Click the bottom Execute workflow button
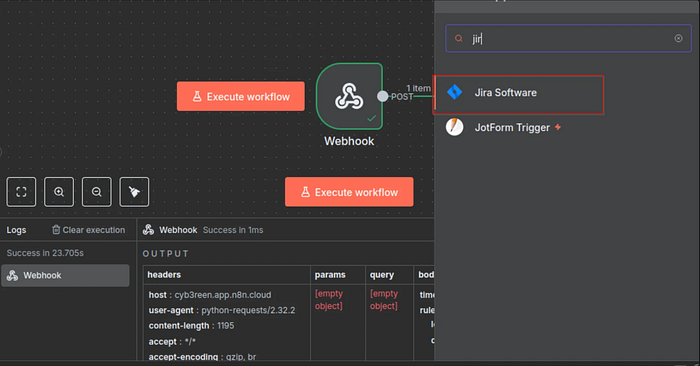Viewport: 700px width, 366px height. (x=349, y=192)
